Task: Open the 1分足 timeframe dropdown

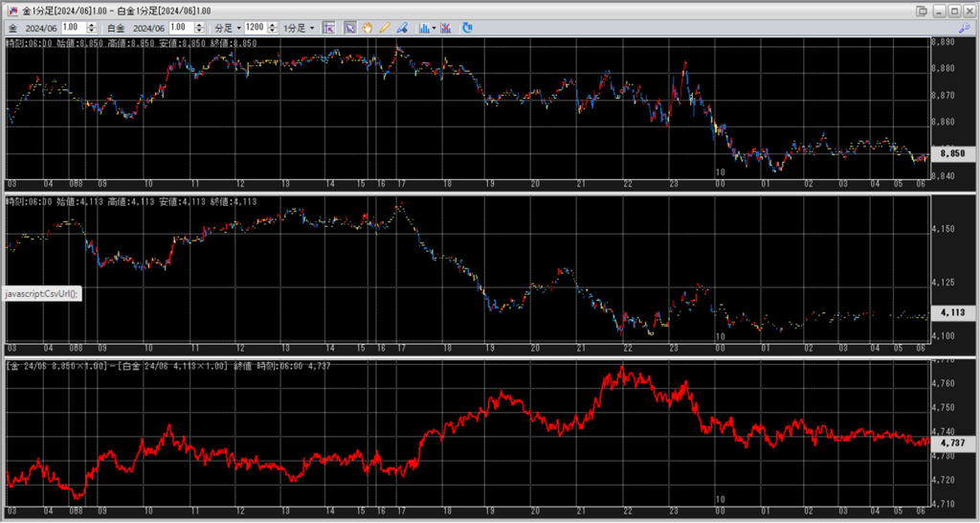Action: (x=299, y=28)
